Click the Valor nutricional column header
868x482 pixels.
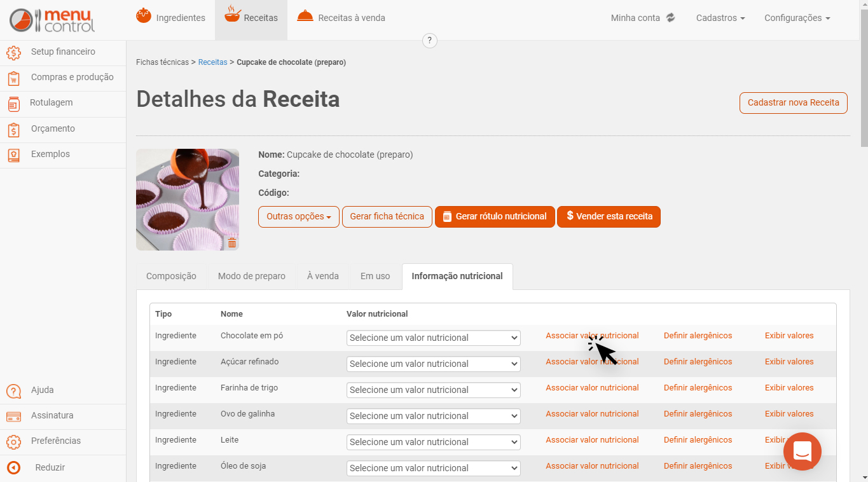pos(377,314)
